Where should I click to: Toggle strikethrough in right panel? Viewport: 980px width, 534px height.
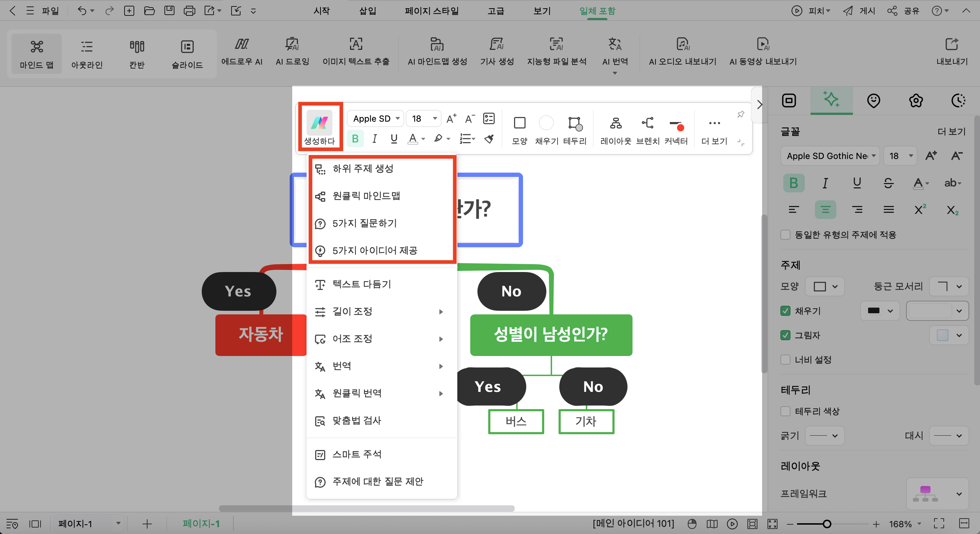tap(888, 183)
